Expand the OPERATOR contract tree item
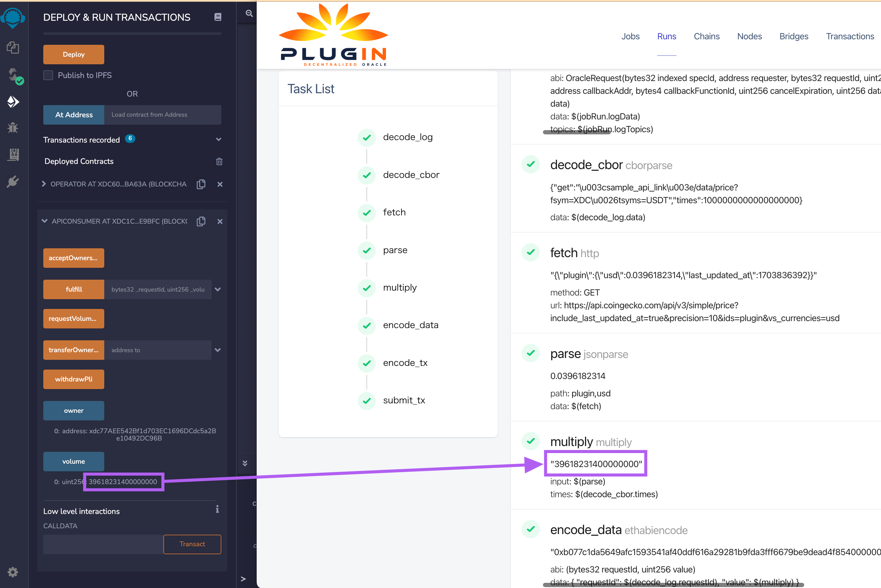The width and height of the screenshot is (881, 588). pos(44,184)
